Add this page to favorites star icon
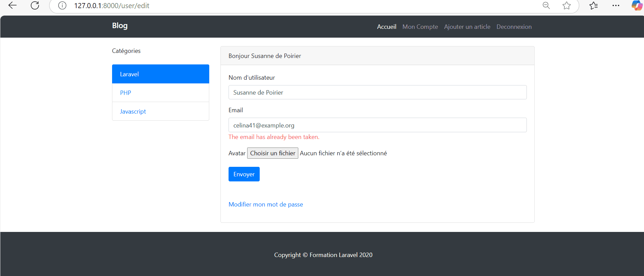This screenshot has width=644, height=276. coord(566,5)
